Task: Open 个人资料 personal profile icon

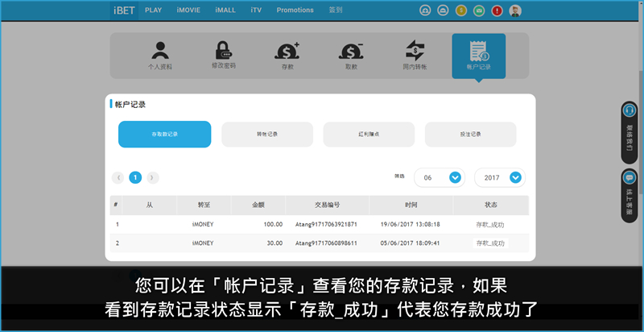Action: [x=160, y=56]
